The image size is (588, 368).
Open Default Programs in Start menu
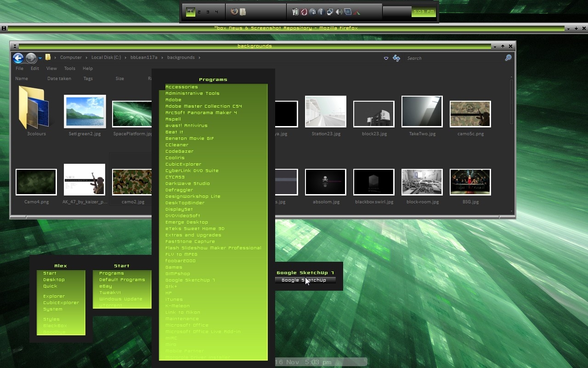122,280
